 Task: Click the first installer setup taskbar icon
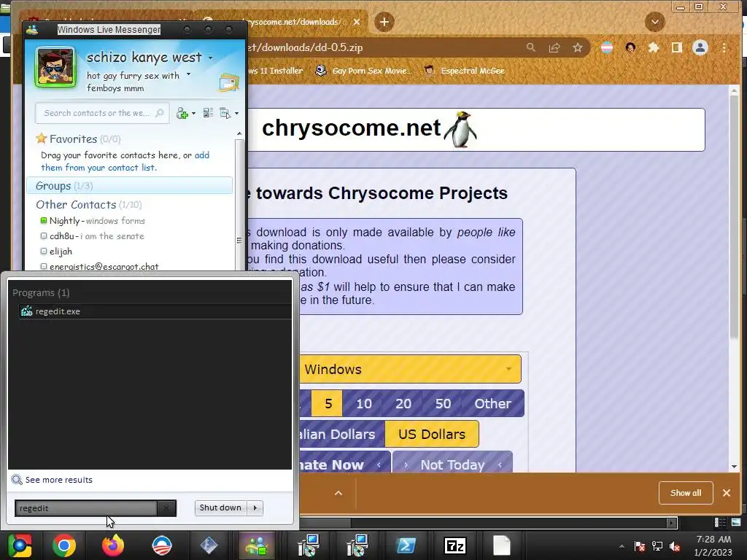coord(309,545)
